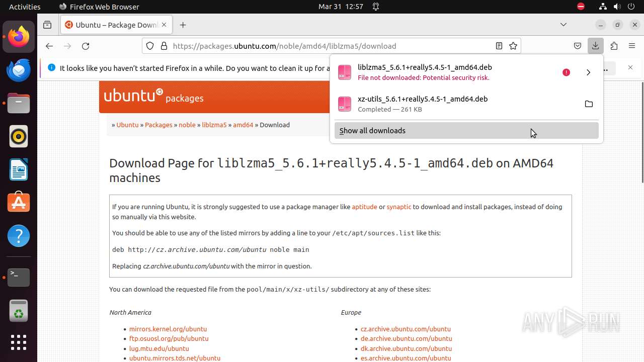Download from cz.archive.ubuntu.com/ubuntu
The image size is (644, 362).
click(x=406, y=329)
